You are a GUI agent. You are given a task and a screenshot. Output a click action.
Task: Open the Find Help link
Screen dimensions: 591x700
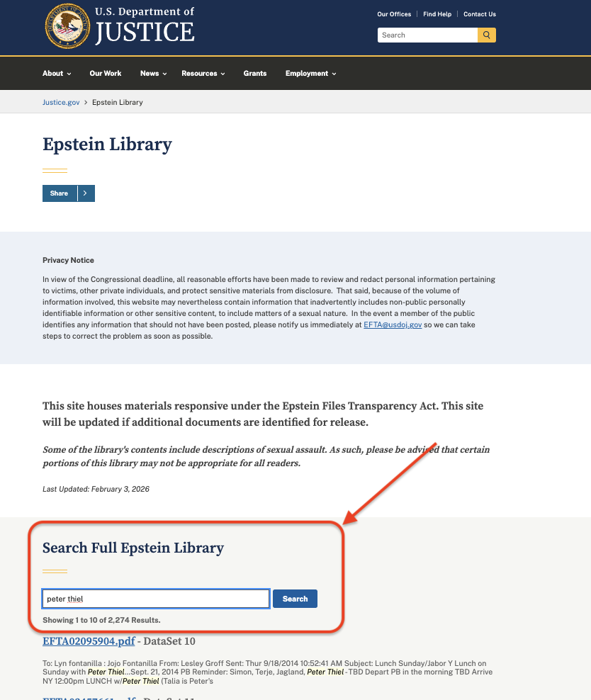(x=437, y=14)
